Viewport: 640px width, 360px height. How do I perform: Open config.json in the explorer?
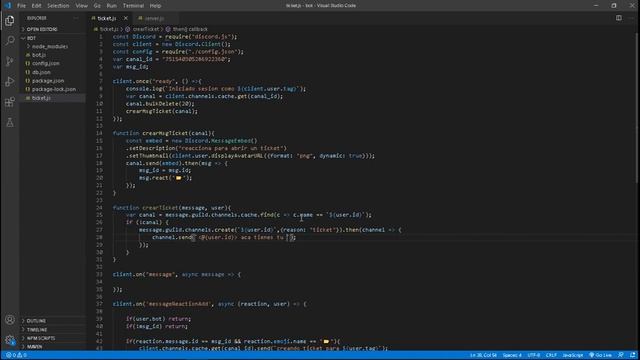pos(45,64)
